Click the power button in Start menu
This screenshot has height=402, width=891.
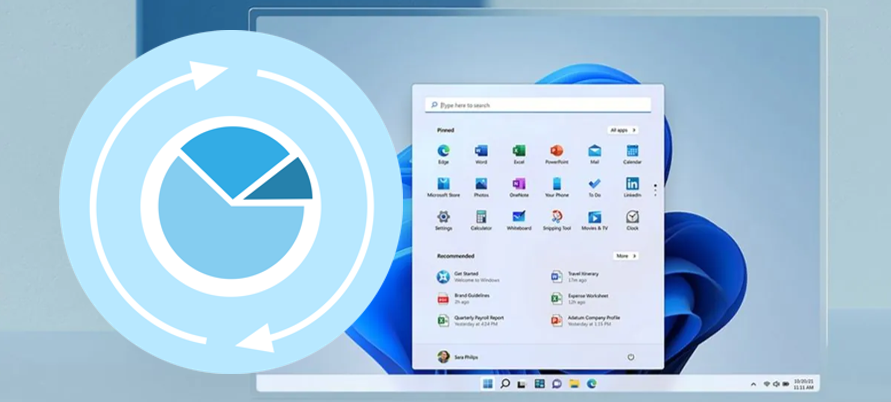pyautogui.click(x=630, y=357)
